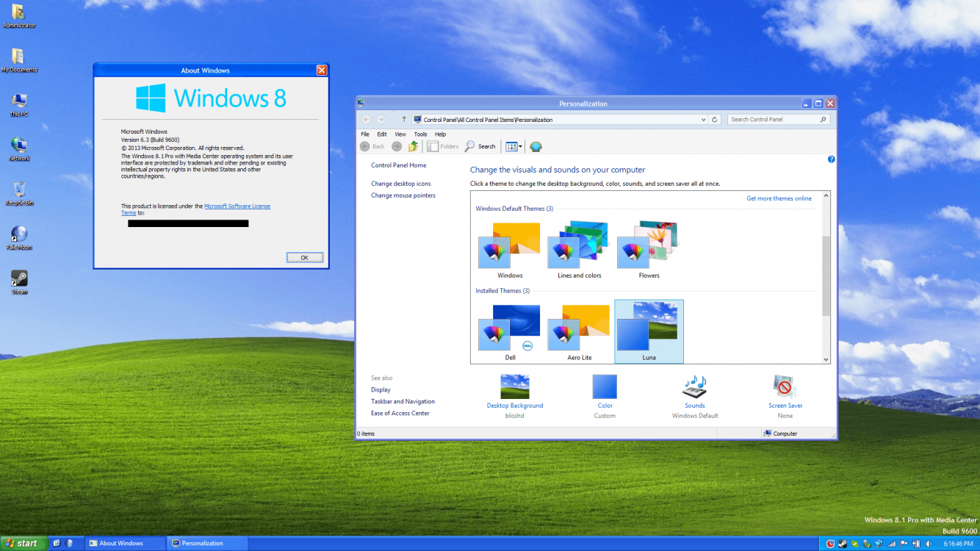The height and width of the screenshot is (551, 980).
Task: Select the Aero Lite theme
Action: click(x=579, y=332)
